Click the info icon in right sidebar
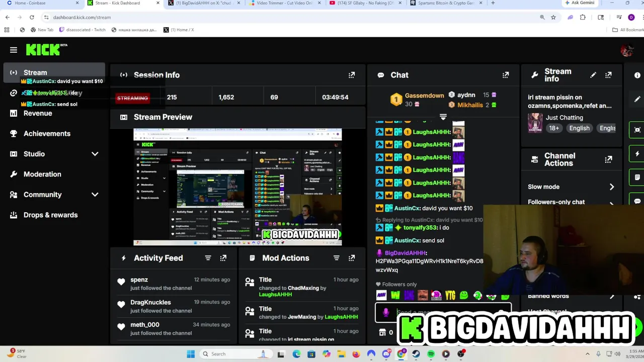The height and width of the screenshot is (362, 644). (637, 75)
